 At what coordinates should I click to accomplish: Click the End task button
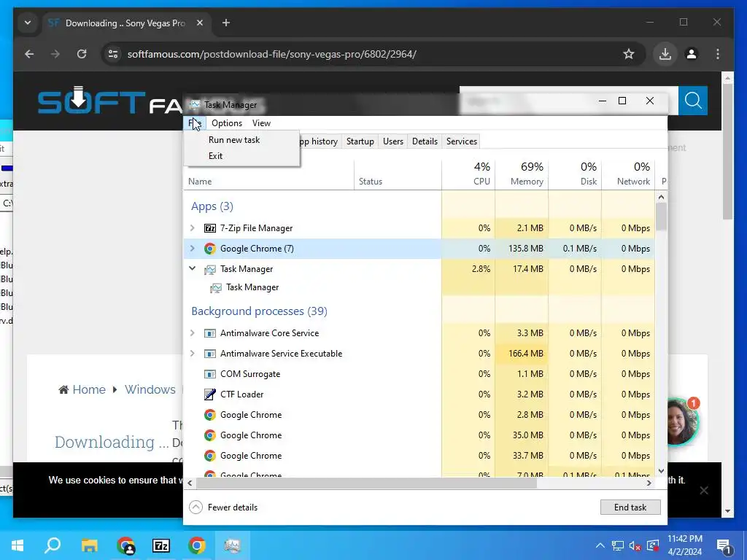point(630,507)
